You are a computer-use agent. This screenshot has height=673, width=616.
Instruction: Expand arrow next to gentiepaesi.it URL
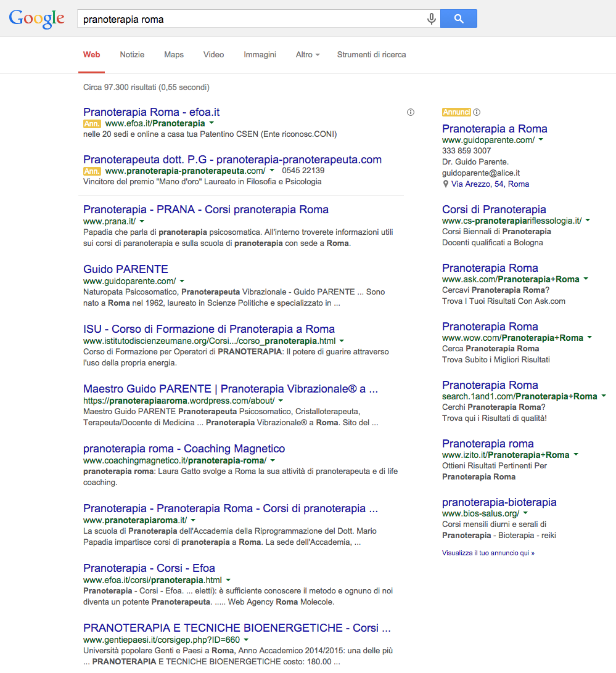pos(246,640)
